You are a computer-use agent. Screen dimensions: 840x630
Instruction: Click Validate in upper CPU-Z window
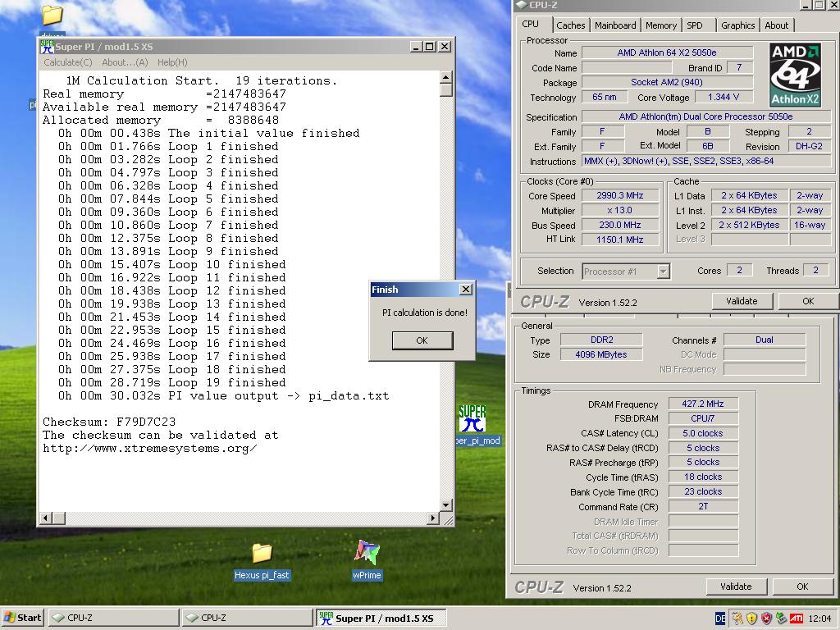(x=742, y=301)
